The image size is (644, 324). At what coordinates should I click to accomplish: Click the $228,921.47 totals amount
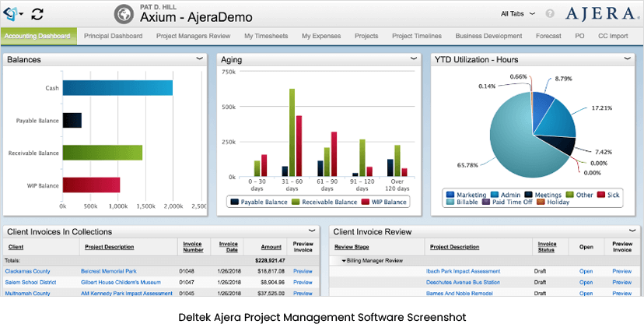[x=270, y=261]
